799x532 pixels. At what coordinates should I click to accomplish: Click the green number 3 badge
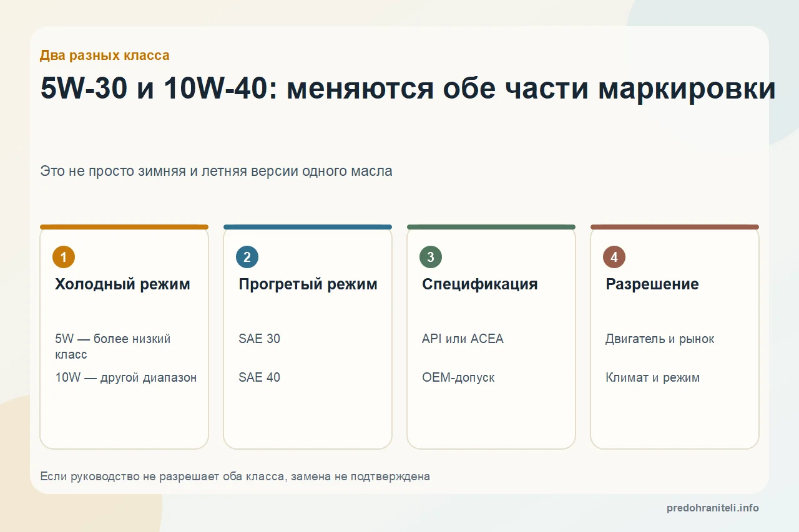[431, 257]
